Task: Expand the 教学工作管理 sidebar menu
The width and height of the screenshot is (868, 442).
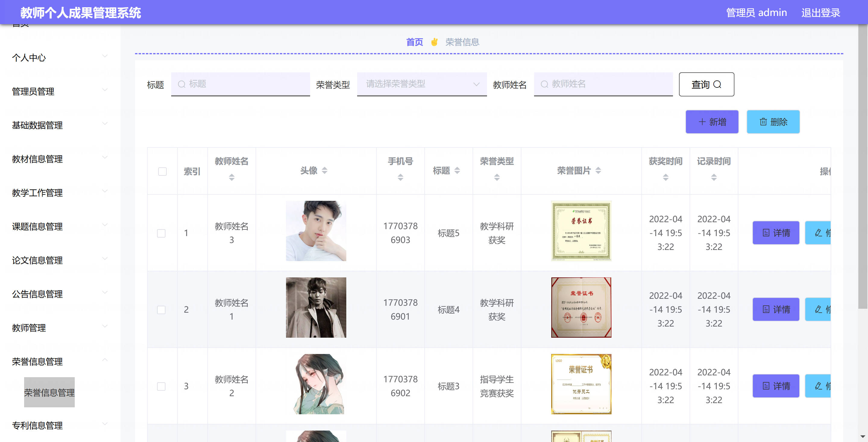Action: 60,193
